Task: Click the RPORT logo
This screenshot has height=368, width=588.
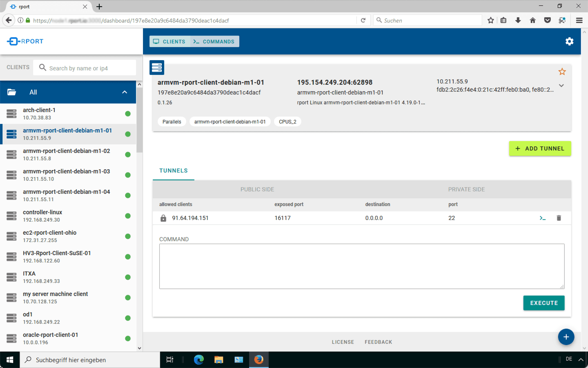Action: click(25, 41)
